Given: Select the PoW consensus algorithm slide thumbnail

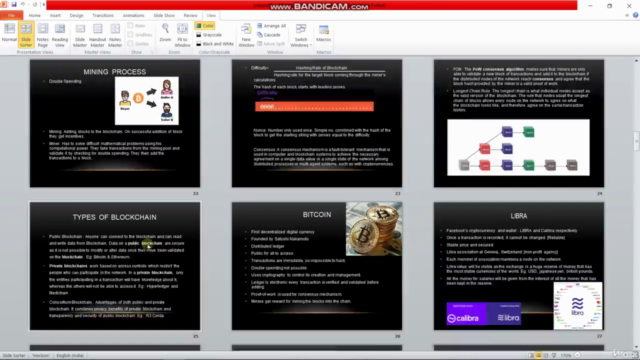Looking at the screenshot, I should point(519,123).
